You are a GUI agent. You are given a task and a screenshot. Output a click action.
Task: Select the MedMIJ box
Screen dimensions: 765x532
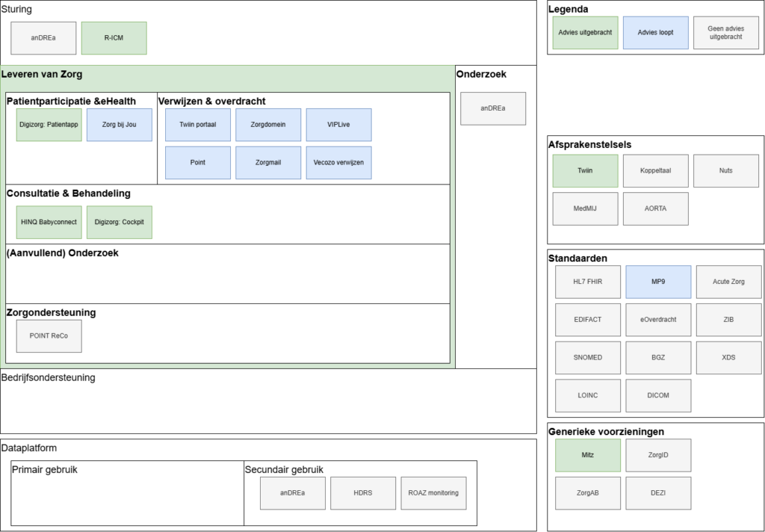[586, 208]
